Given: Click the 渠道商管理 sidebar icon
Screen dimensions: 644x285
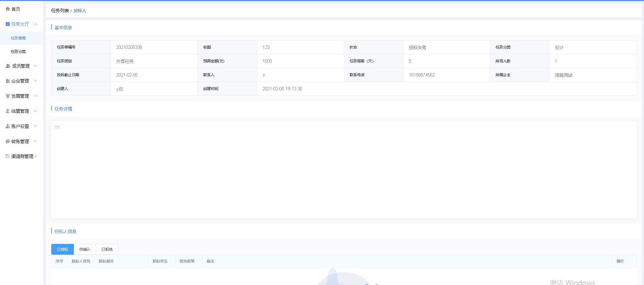Looking at the screenshot, I should (x=8, y=156).
